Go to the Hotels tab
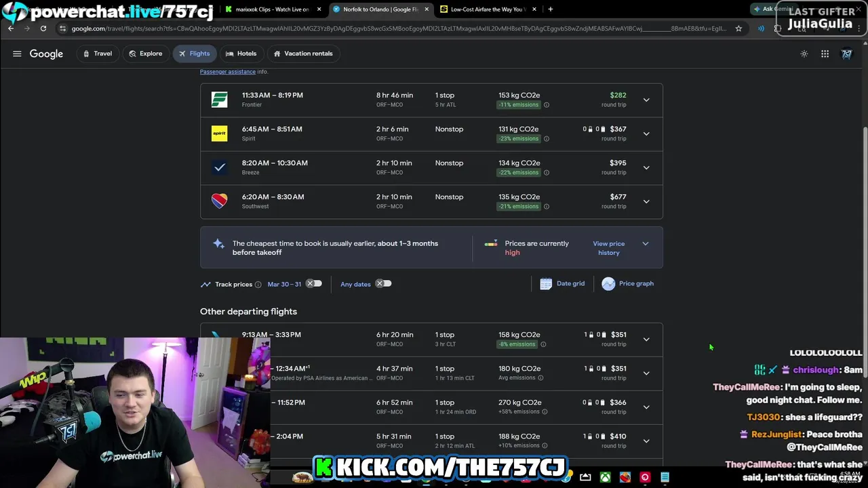Screen dimensions: 868x488 pos(241,54)
